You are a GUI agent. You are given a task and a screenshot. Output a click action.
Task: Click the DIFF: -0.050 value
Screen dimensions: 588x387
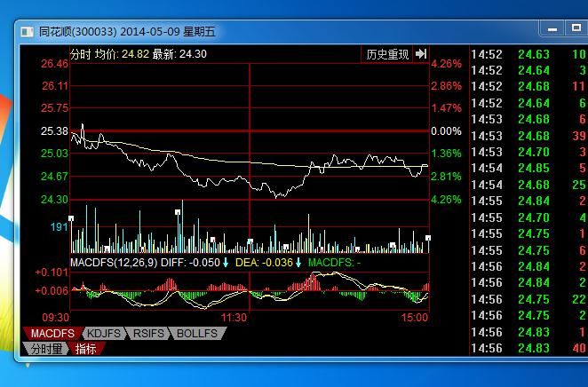pos(190,263)
